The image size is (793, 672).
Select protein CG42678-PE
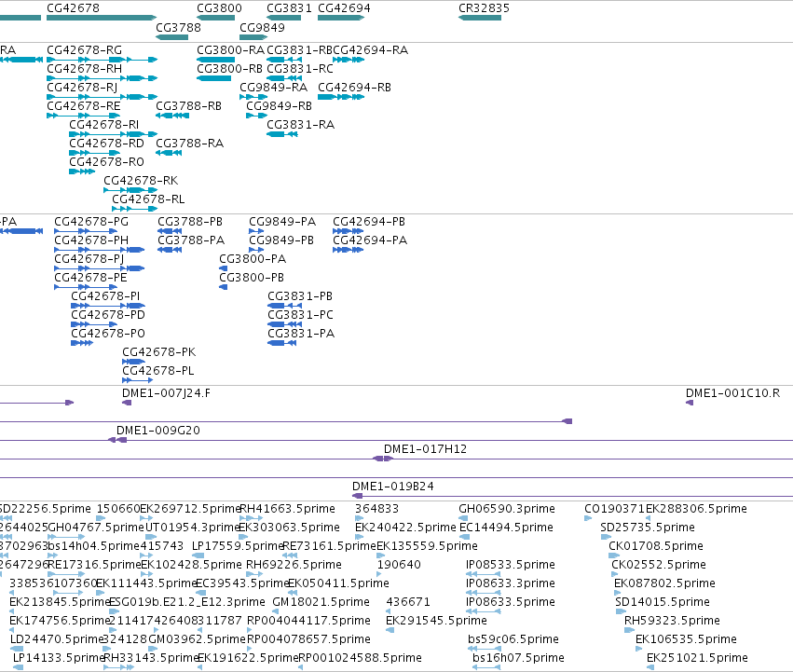86,287
